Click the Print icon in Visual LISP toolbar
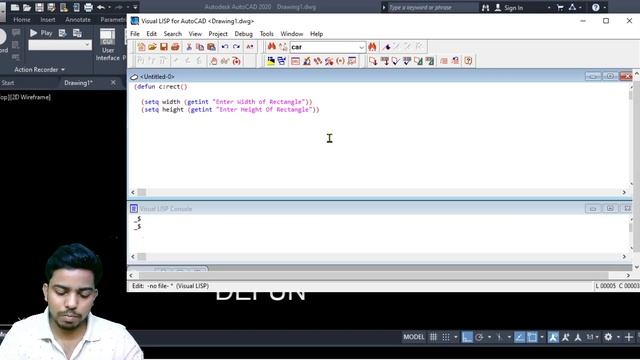The width and height of the screenshot is (640, 360). coord(175,47)
